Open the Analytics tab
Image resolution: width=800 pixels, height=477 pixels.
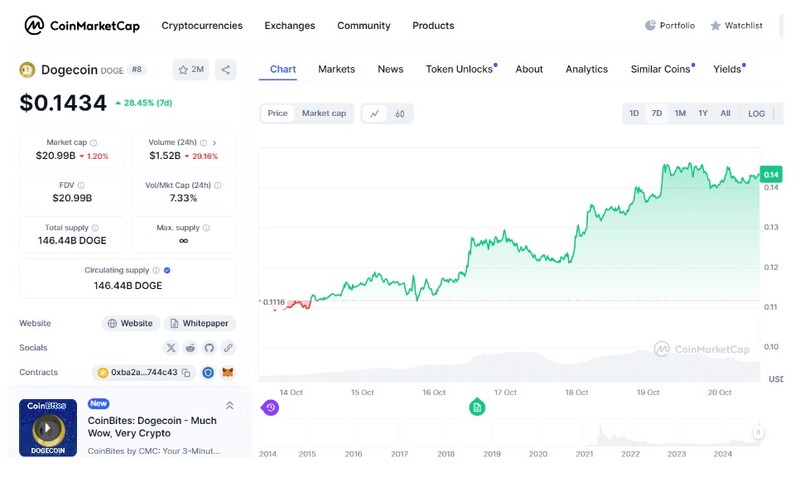point(587,69)
